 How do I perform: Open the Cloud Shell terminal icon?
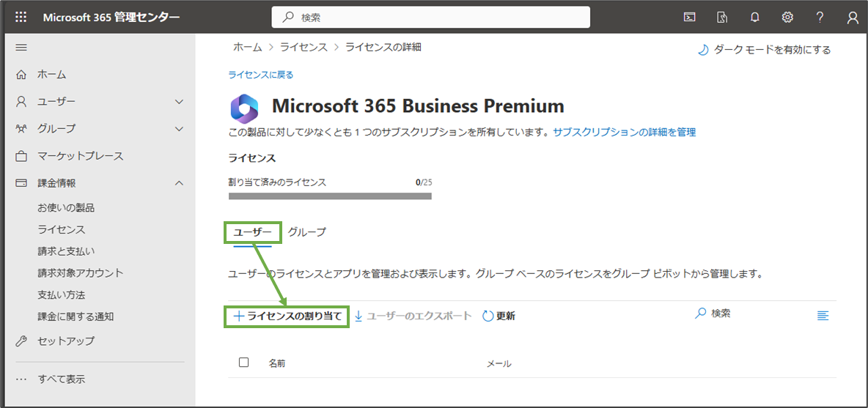pyautogui.click(x=688, y=17)
